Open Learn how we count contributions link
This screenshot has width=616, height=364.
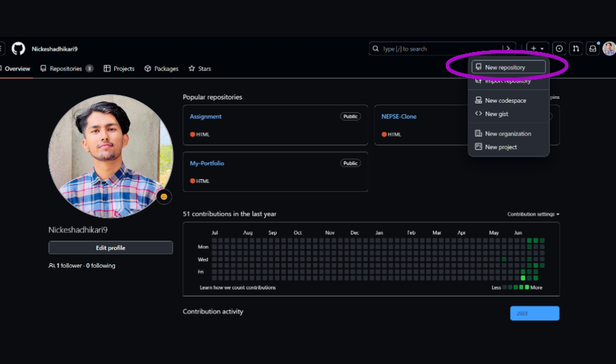(238, 288)
